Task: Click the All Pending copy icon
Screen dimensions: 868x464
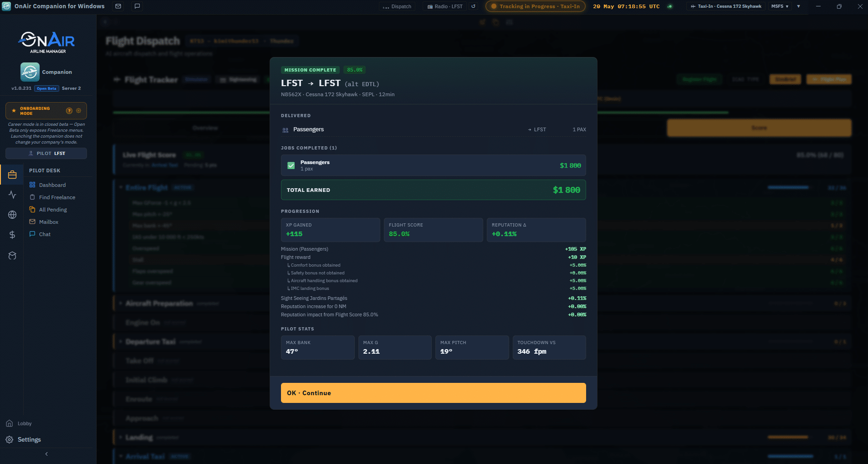Action: tap(32, 209)
